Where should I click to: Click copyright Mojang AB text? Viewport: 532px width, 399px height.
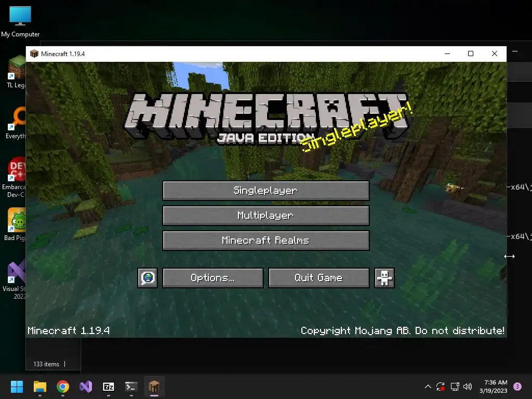pos(403,330)
